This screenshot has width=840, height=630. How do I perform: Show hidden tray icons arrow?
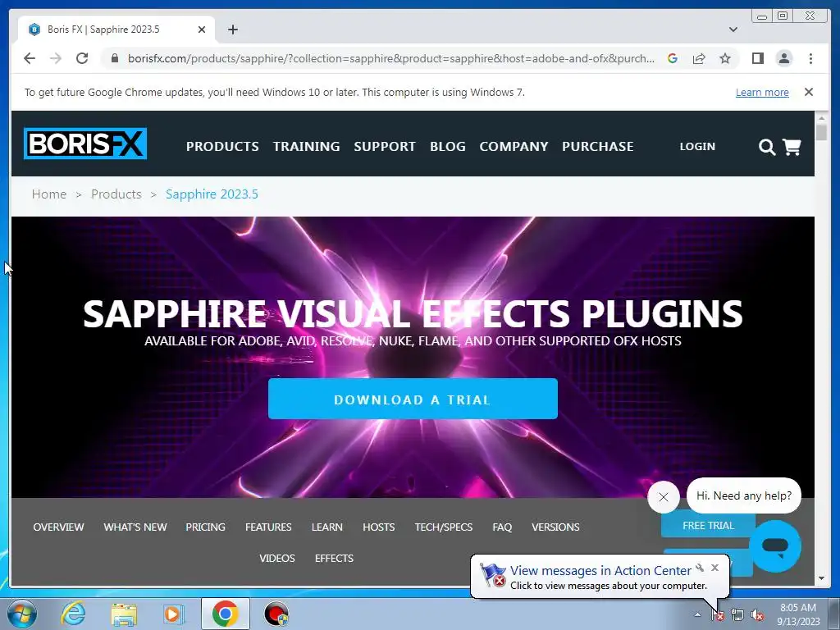pyautogui.click(x=697, y=614)
